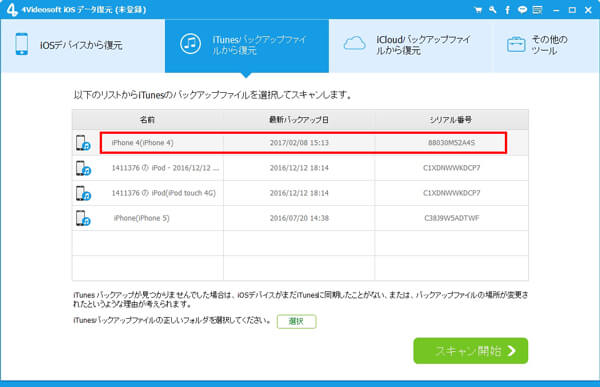Open the shopping cart purchase icon
The height and width of the screenshot is (387, 600).
pyautogui.click(x=478, y=10)
